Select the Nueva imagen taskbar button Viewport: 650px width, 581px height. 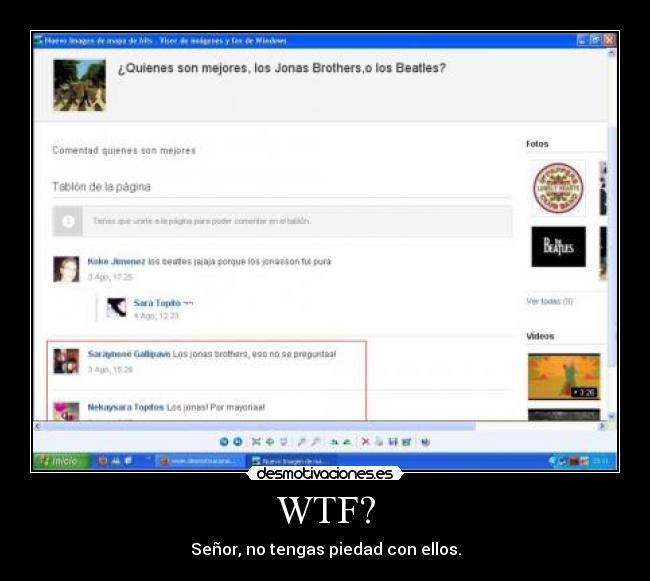[x=291, y=461]
